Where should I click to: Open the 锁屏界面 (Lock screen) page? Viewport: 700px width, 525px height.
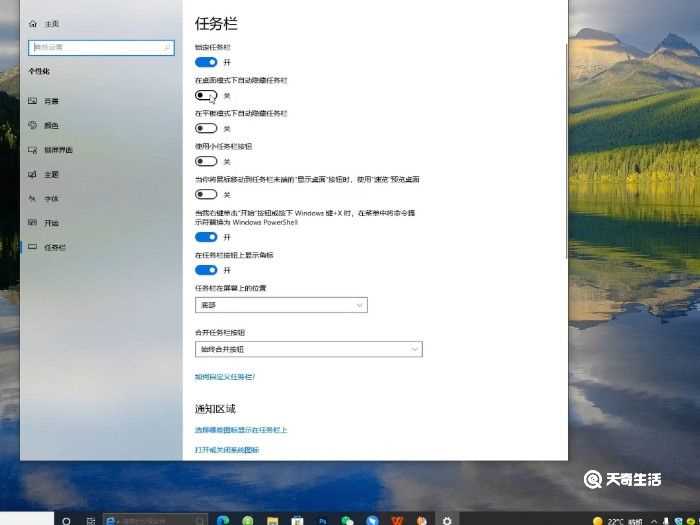[x=50, y=150]
